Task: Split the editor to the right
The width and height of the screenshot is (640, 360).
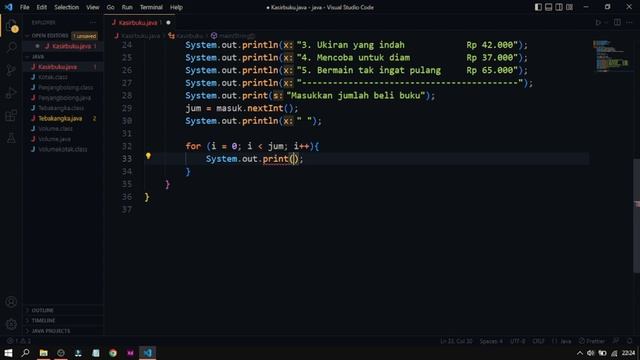Action: click(617, 22)
